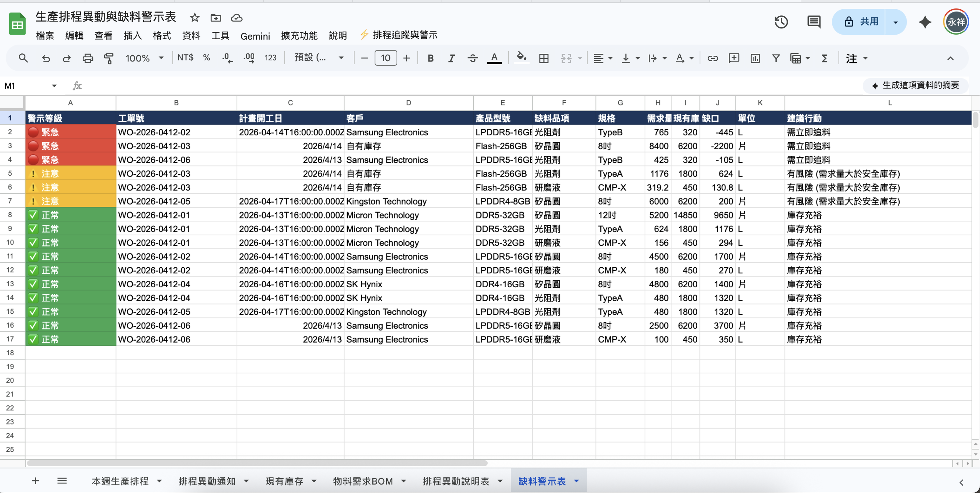
Task: Open text rotation dropdown
Action: tap(684, 58)
